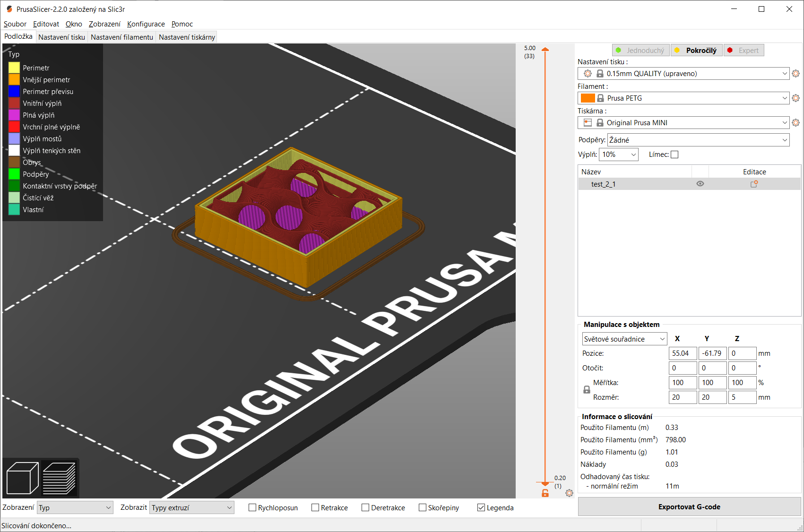Enable the Rychloposun checkbox
Image resolution: width=804 pixels, height=532 pixels.
253,508
